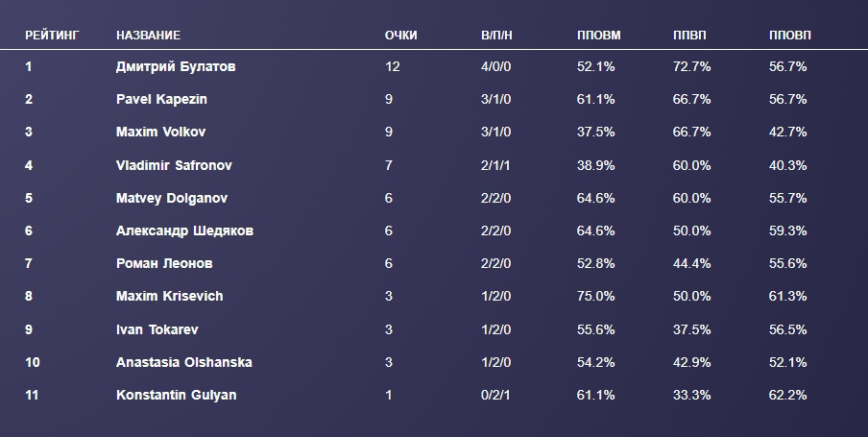Viewport: 868px width, 437px height.
Task: Open Pavel Kapezin's profile
Action: 161,100
